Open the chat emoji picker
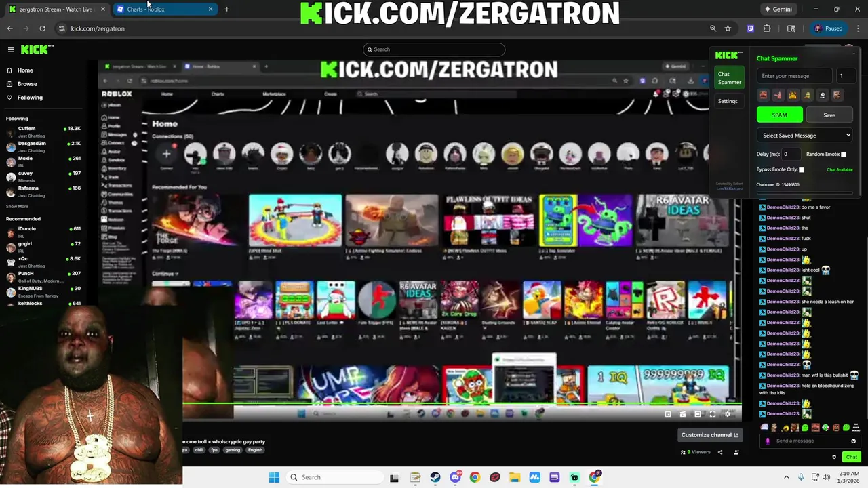 coord(854,441)
